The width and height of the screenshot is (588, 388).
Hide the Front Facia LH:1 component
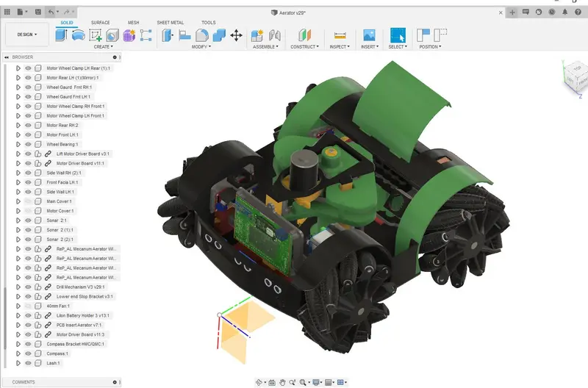(x=28, y=182)
